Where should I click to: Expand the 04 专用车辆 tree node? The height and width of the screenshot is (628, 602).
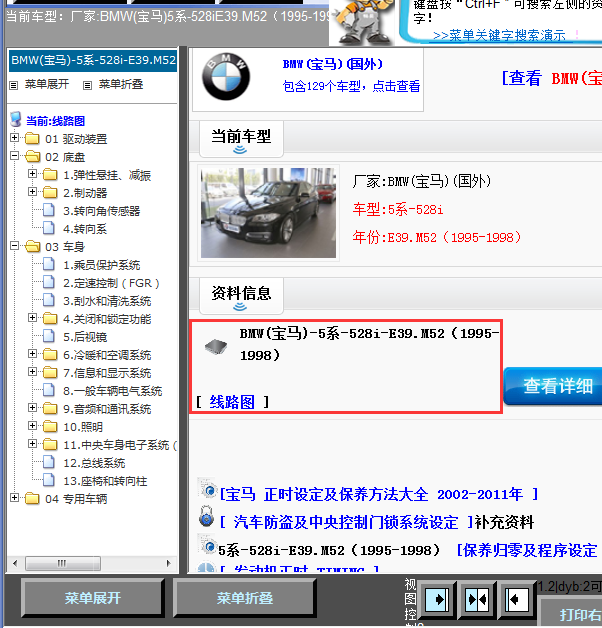(14, 498)
